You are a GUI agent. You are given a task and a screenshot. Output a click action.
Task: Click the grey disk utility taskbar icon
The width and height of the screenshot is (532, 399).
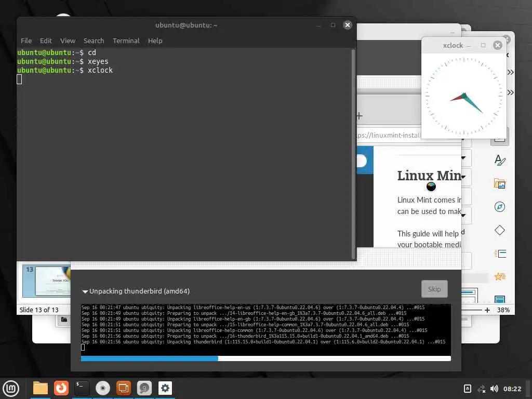coord(144,388)
